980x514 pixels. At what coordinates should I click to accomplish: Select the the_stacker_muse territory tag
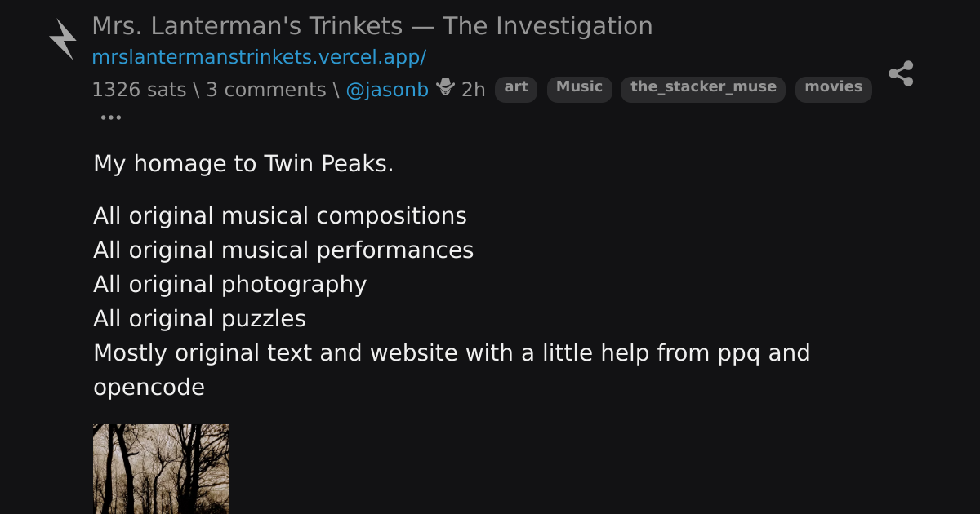click(703, 88)
